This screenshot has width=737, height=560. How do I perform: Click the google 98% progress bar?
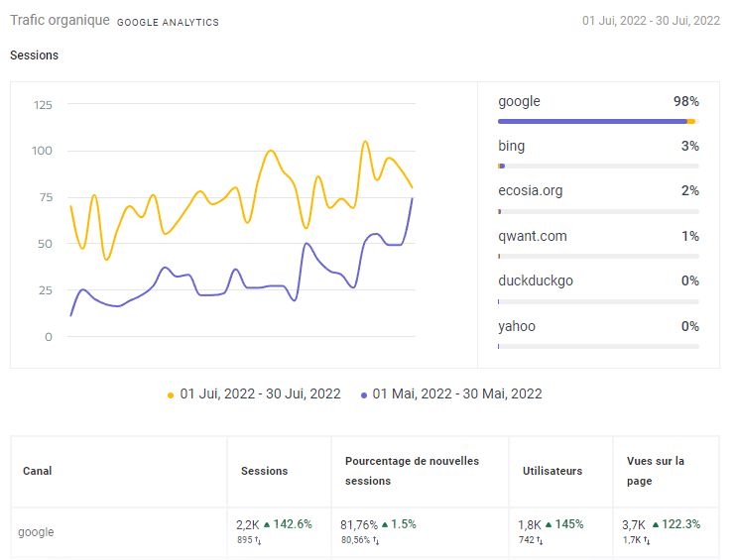(597, 121)
